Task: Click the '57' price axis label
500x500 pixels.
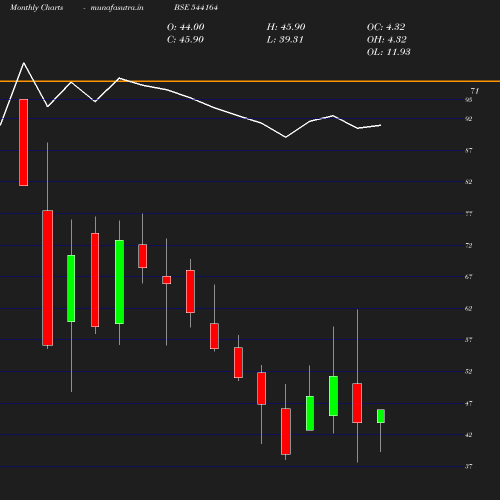Action: (469, 340)
